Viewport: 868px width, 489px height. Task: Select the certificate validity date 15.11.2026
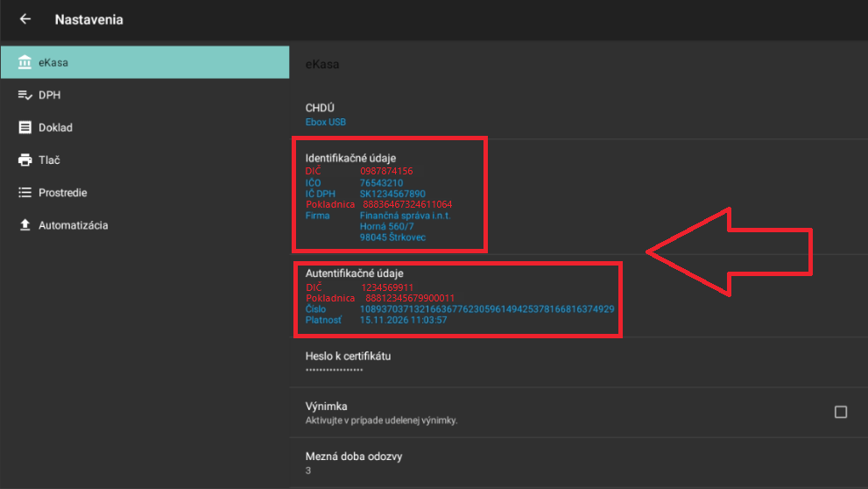pyautogui.click(x=403, y=320)
